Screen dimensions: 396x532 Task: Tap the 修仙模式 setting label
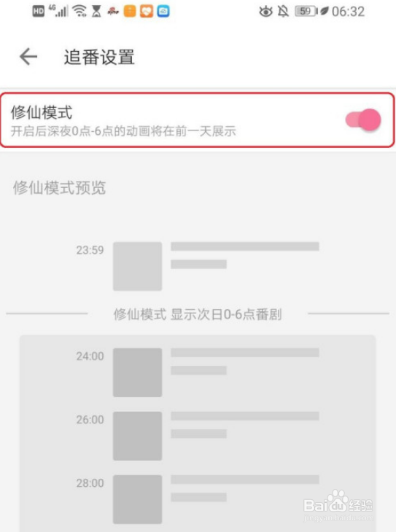coord(42,112)
